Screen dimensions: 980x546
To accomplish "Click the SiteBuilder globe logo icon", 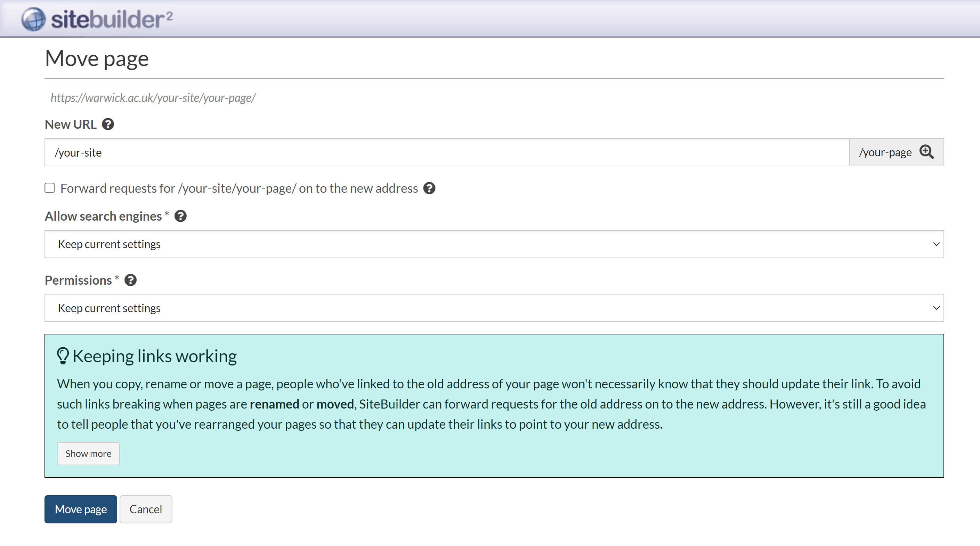I will (x=33, y=19).
